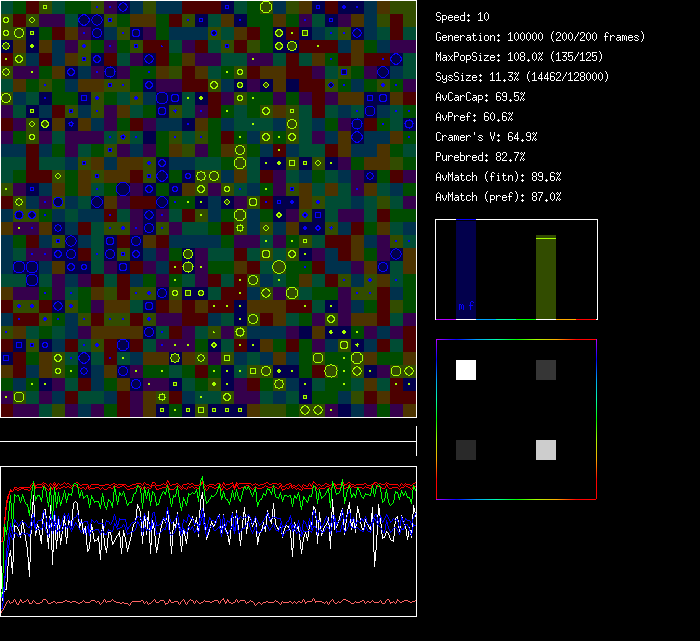Click the AvMatch (fitn) statistic

pyautogui.click(x=498, y=177)
